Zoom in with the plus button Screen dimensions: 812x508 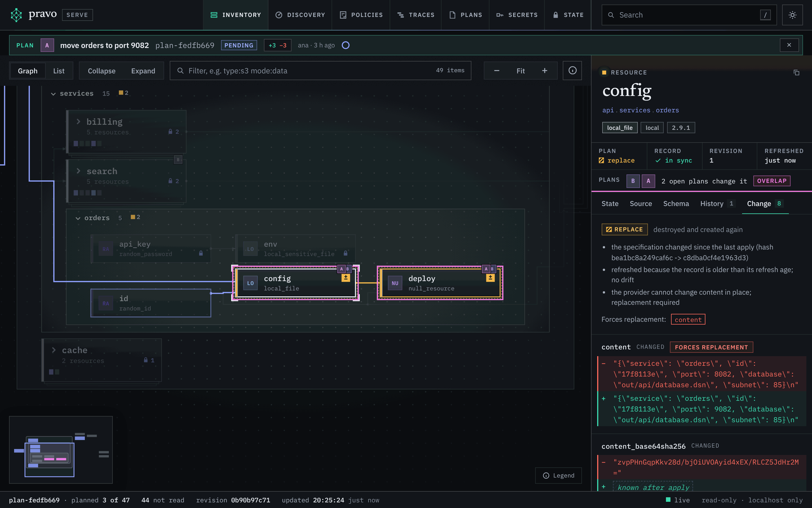pos(545,71)
